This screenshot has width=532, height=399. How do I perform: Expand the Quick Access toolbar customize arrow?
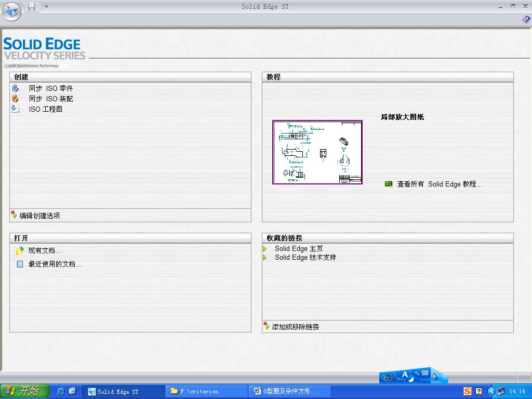[x=46, y=6]
